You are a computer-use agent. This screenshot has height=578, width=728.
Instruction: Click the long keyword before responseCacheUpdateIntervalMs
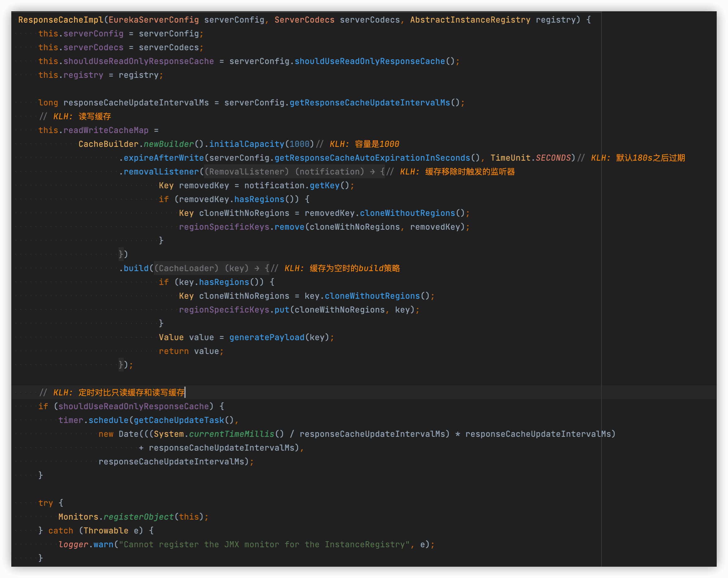coord(48,103)
